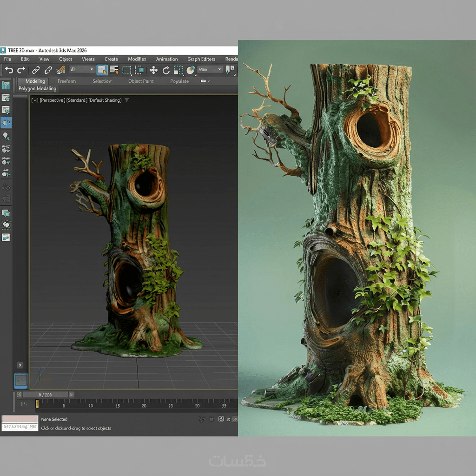Activate the Select and Rotate tool
This screenshot has width=476, height=476.
pos(166,70)
